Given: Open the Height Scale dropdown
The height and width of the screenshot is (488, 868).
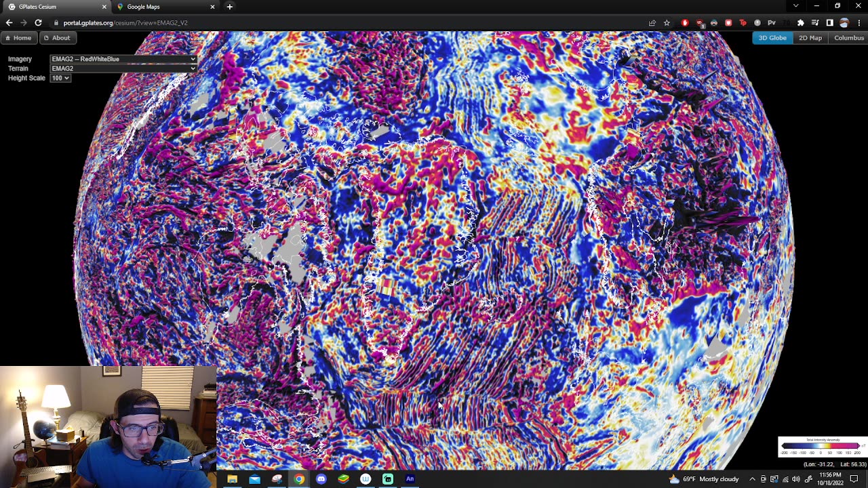Looking at the screenshot, I should (60, 78).
